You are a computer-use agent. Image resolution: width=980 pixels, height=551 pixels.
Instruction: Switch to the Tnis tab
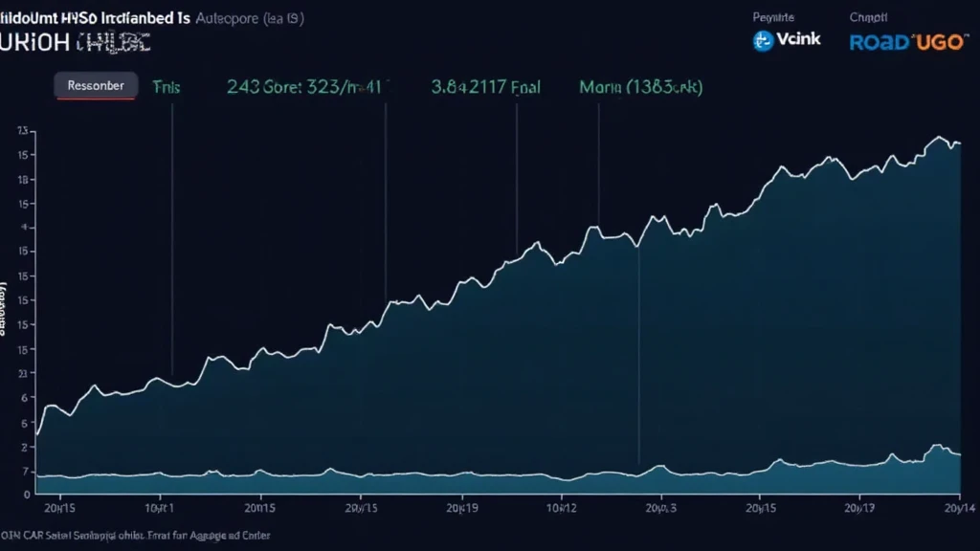[x=167, y=87]
